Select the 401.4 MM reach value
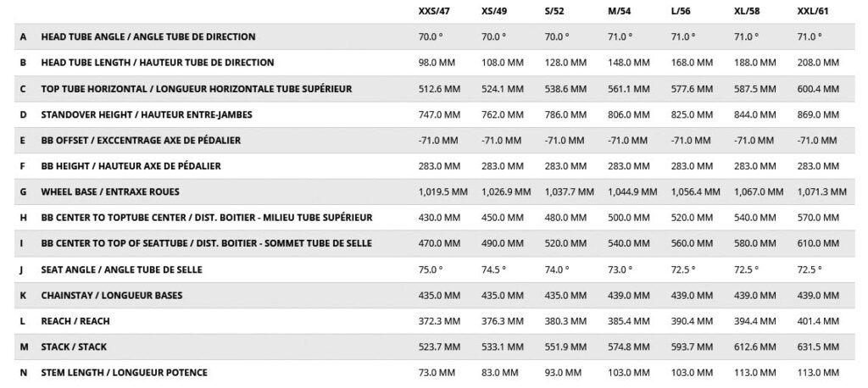The height and width of the screenshot is (388, 868). click(x=819, y=321)
